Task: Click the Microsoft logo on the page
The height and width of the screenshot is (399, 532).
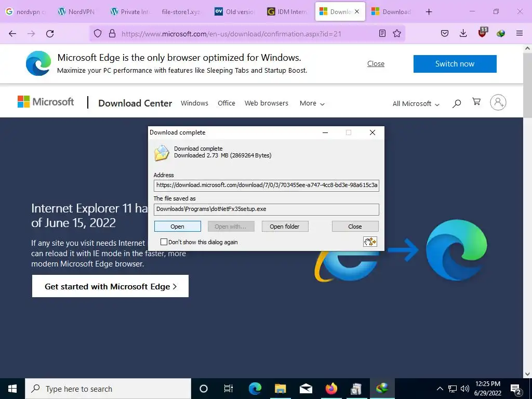Action: 46,102
